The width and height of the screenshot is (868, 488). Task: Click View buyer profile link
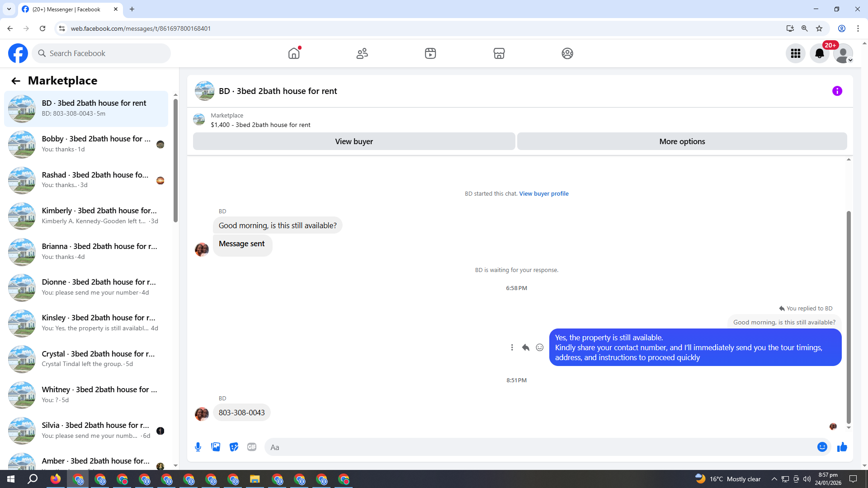[x=543, y=193]
